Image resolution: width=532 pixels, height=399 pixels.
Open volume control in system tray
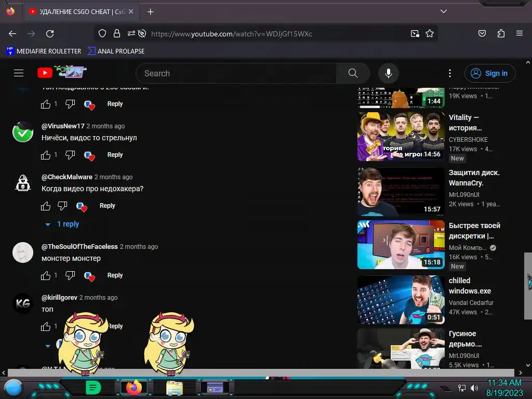click(x=475, y=388)
